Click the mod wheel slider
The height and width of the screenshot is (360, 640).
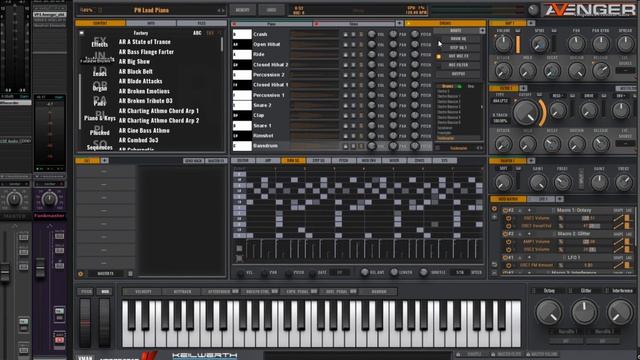pos(105,322)
